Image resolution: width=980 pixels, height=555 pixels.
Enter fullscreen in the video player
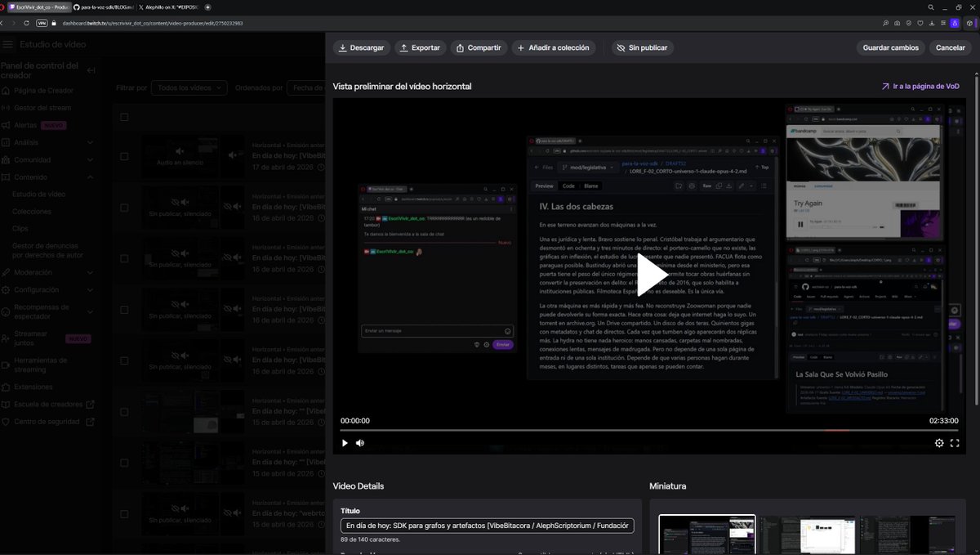pyautogui.click(x=955, y=443)
